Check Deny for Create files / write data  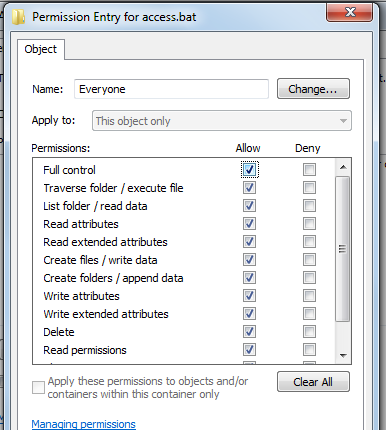(309, 260)
